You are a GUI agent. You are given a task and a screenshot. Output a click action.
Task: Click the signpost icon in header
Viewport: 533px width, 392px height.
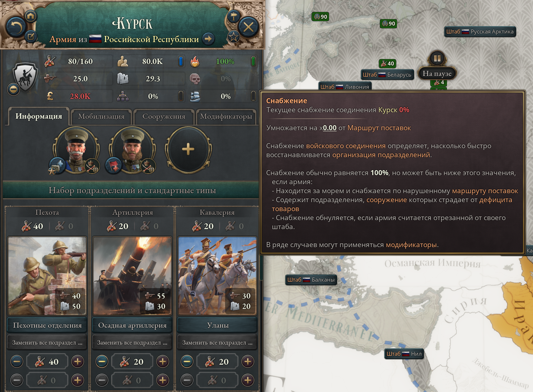pos(233,16)
